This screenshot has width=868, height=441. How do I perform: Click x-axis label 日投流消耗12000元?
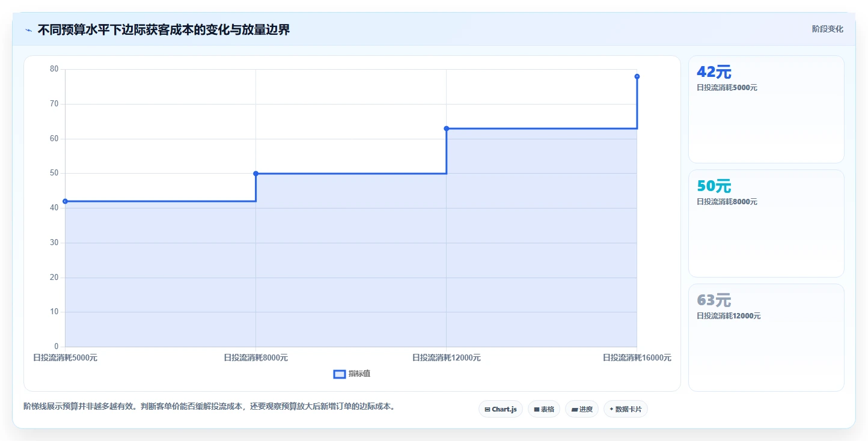click(x=446, y=357)
